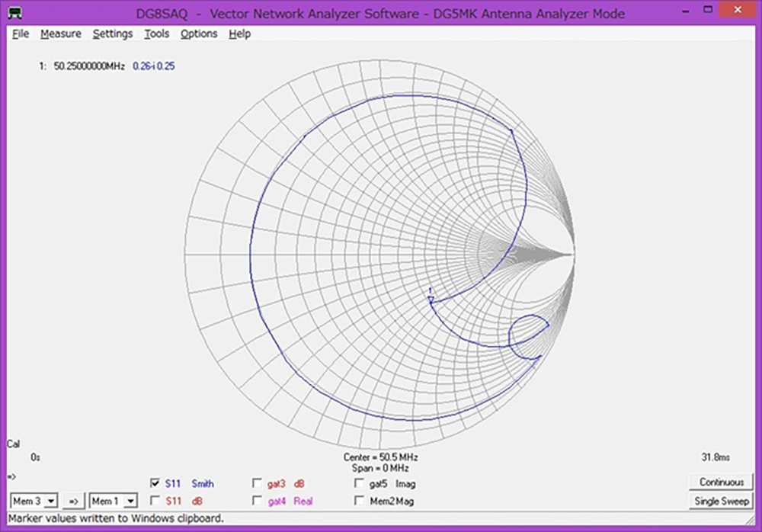This screenshot has width=762, height=532.
Task: Enable the S11 dB trace checkbox
Action: 155,501
